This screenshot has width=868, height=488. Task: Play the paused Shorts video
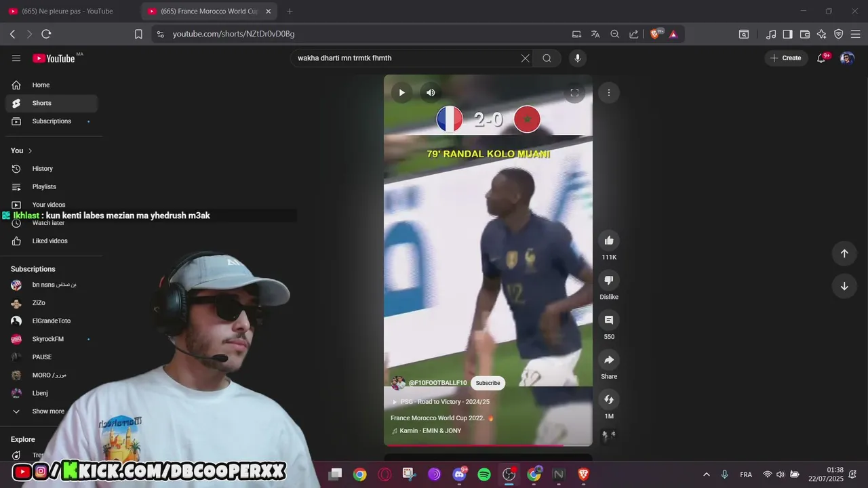pyautogui.click(x=401, y=93)
